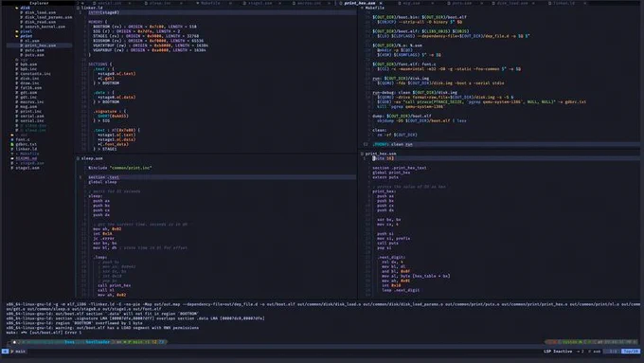644x363 pixels.
Task: Click the print folder icon in Explorer
Action: pyautogui.click(x=17, y=36)
